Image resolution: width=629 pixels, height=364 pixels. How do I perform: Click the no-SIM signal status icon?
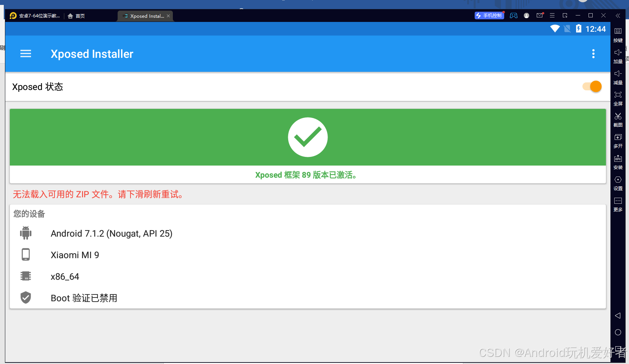coord(567,29)
